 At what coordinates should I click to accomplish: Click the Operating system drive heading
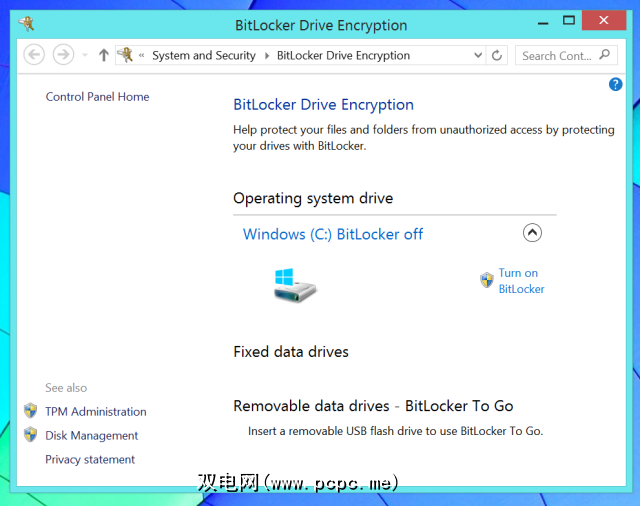coord(313,198)
